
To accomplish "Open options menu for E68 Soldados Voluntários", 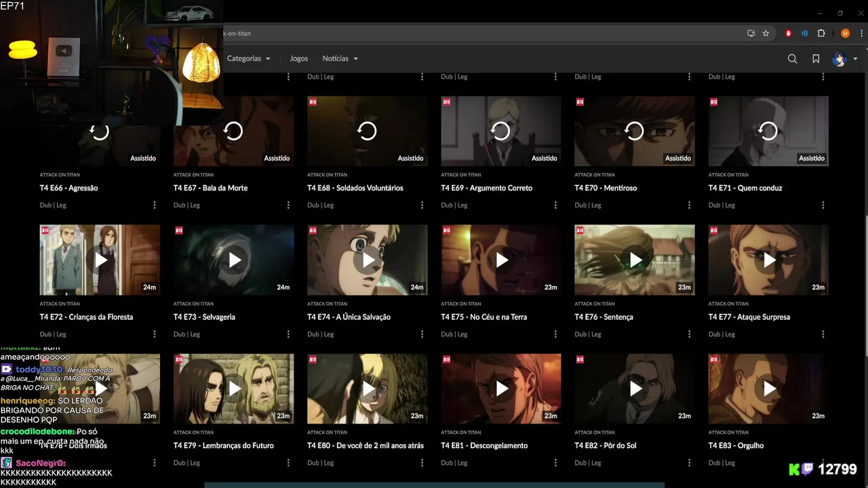I will 422,205.
